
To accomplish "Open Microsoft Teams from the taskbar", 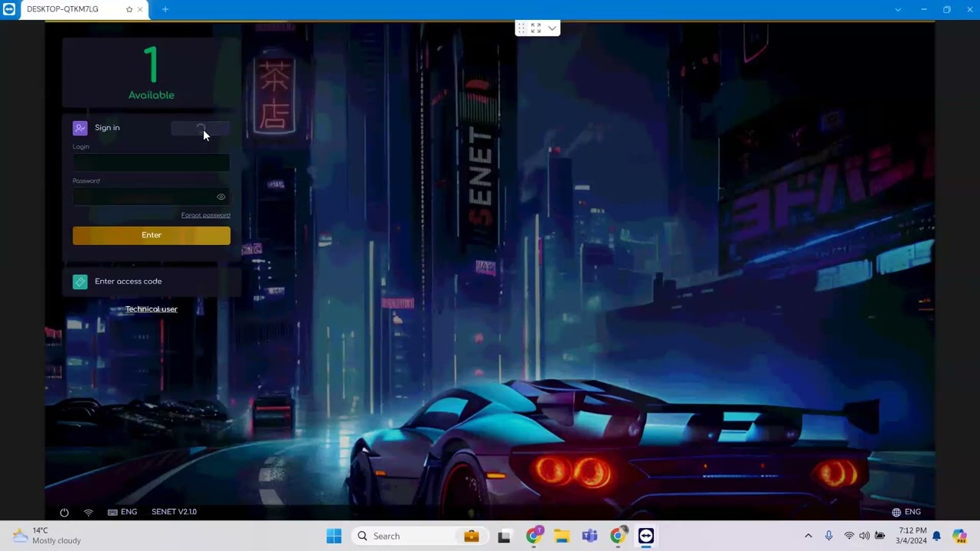I will pyautogui.click(x=590, y=536).
